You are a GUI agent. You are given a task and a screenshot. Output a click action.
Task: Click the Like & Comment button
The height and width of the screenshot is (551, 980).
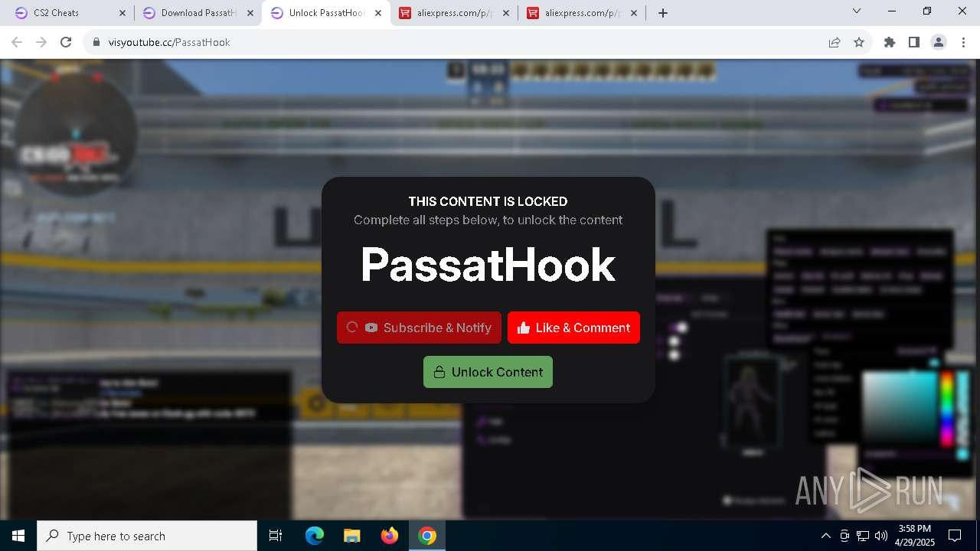click(573, 328)
